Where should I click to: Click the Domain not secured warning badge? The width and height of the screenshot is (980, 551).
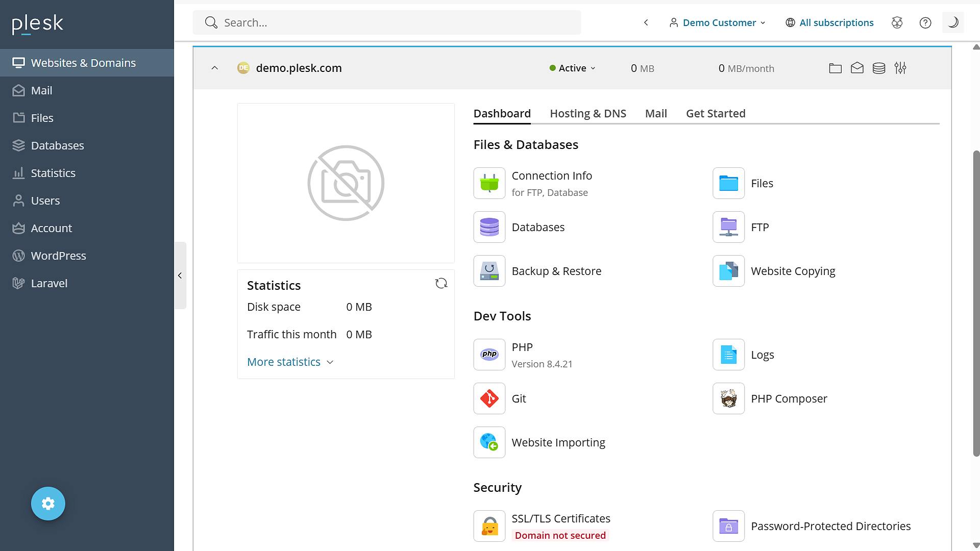click(x=560, y=535)
